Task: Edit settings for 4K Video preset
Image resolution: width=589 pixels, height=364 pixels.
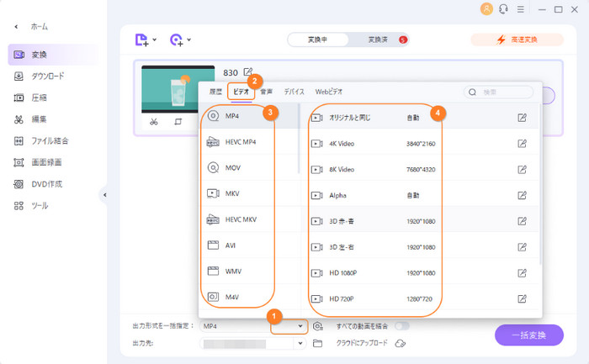Action: (x=523, y=144)
